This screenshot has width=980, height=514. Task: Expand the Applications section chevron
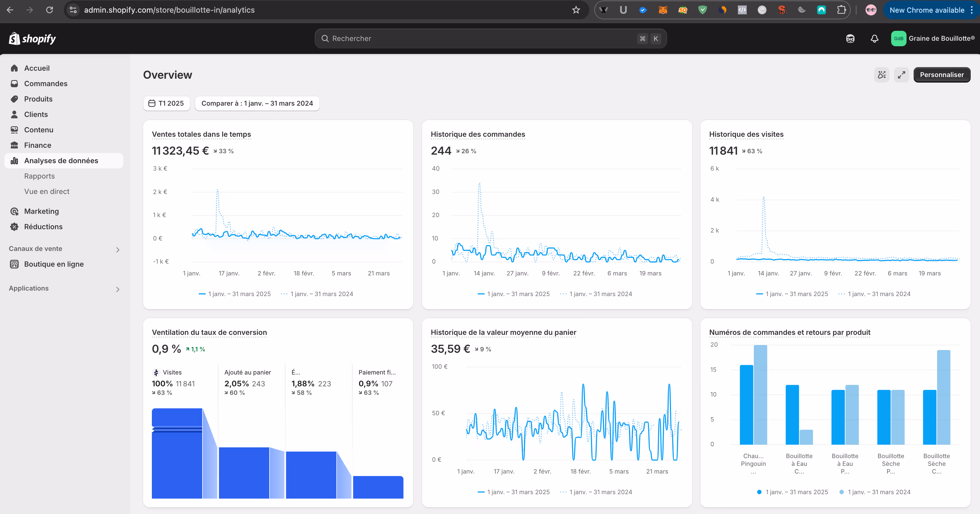coord(117,289)
